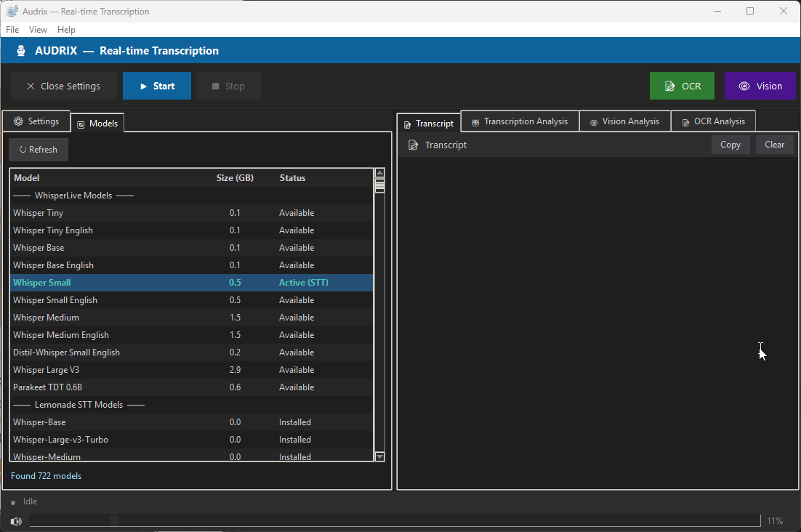Click the WhisperLive Models group header
The width and height of the screenshot is (801, 532).
coord(192,196)
